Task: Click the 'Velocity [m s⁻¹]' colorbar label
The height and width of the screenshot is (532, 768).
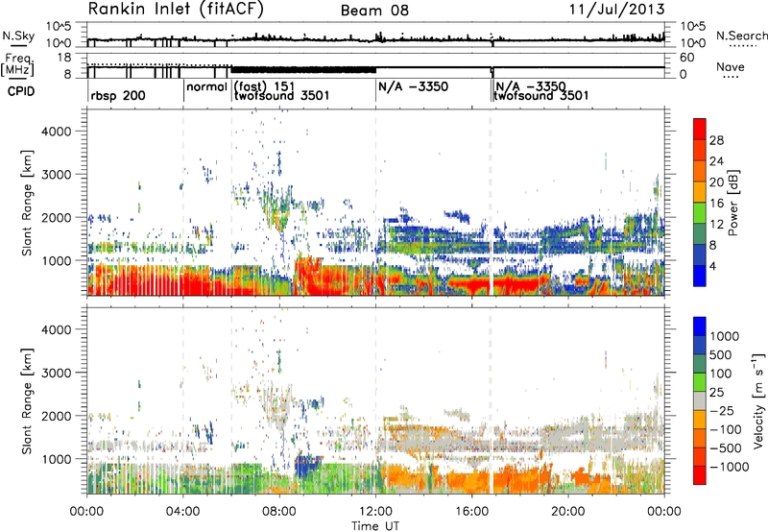Action: (x=758, y=400)
